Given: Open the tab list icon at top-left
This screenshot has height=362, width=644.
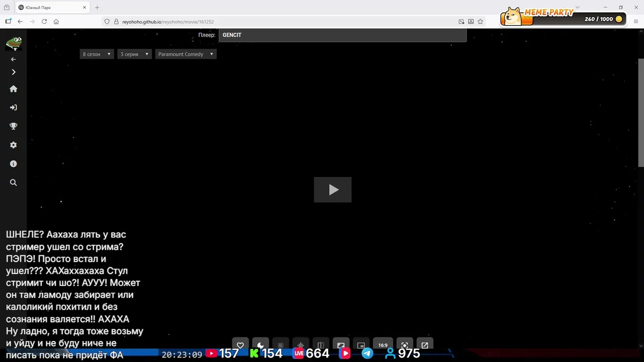Looking at the screenshot, I should coord(7,8).
